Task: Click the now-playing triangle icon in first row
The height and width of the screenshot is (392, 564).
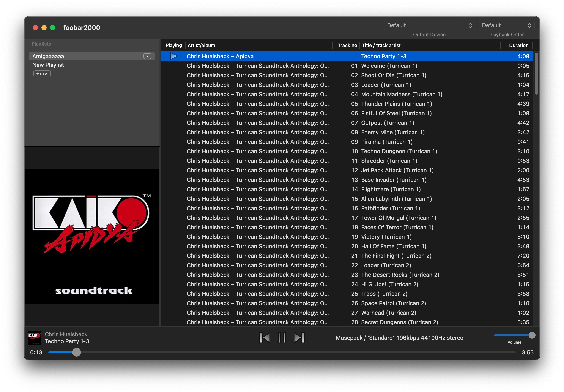Action: [173, 56]
